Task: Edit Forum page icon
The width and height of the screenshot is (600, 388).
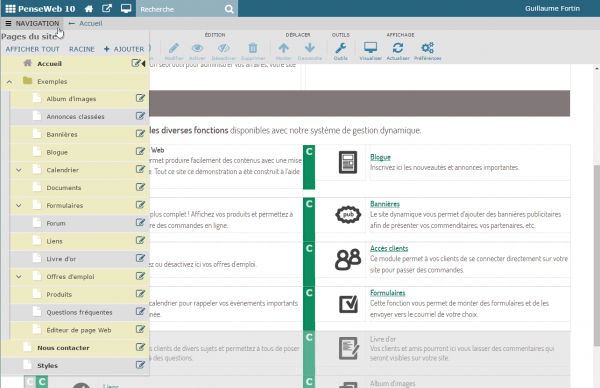Action: tap(140, 223)
